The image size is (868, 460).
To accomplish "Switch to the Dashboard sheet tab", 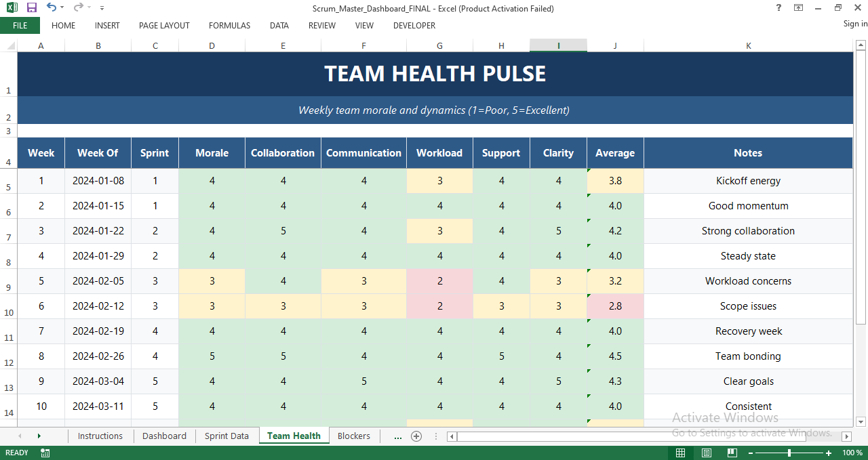I will pos(164,436).
